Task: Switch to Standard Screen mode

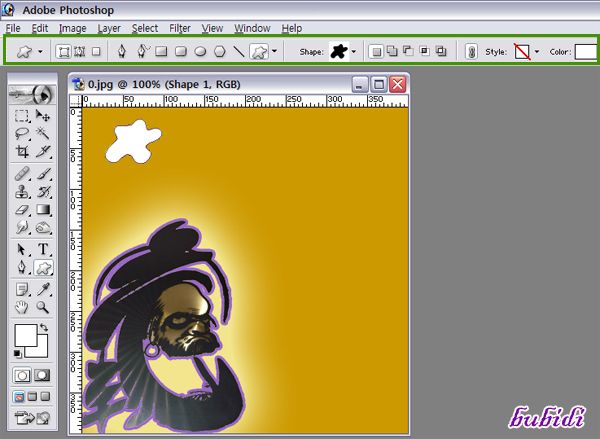Action: (x=18, y=397)
